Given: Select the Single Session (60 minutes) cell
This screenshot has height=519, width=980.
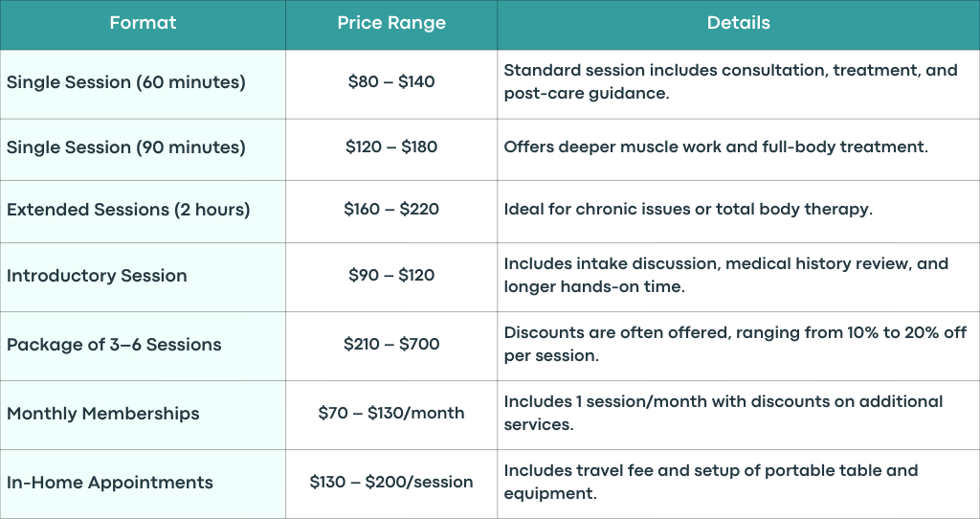Looking at the screenshot, I should [143, 84].
